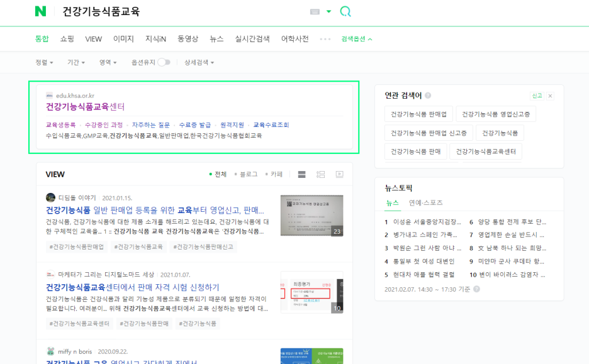Viewport: 589px width, 364px height.
Task: Click the #건강기능식품판매신고 hashtag
Action: (203, 247)
